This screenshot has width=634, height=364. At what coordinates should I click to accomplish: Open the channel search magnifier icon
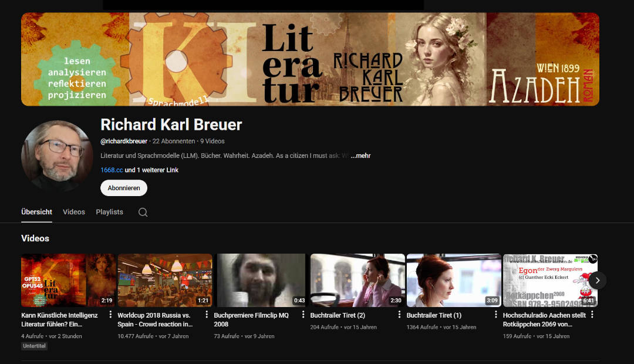coord(143,213)
